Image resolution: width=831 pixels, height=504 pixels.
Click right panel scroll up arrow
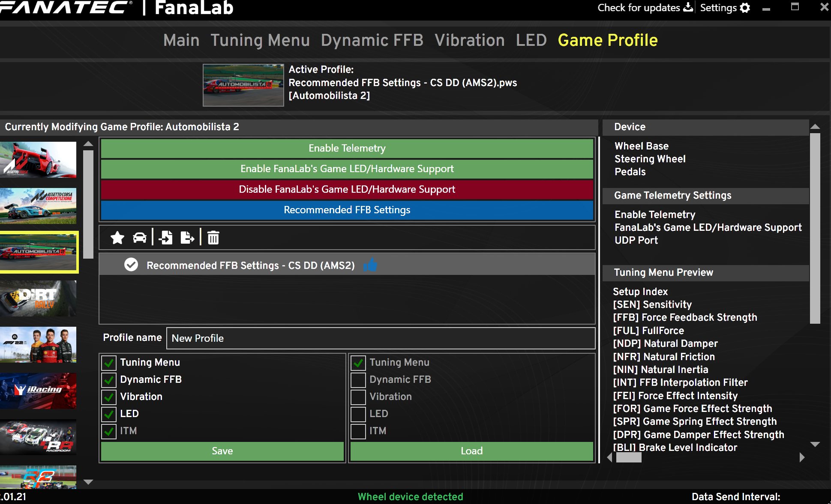[x=815, y=127]
